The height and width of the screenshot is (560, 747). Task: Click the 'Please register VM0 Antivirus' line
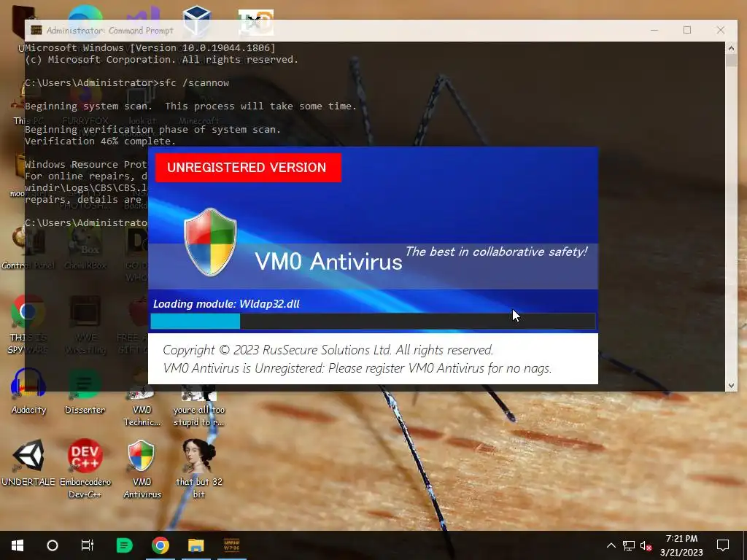[x=357, y=368]
